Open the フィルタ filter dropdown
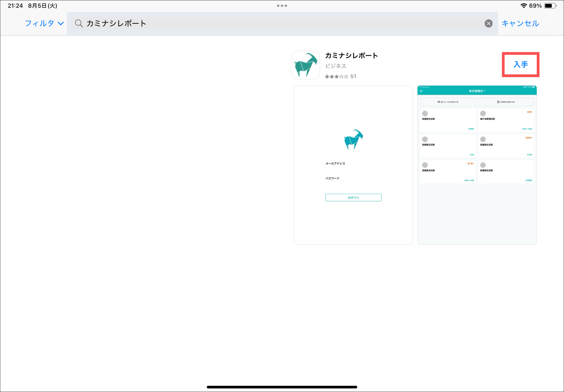 [x=44, y=23]
